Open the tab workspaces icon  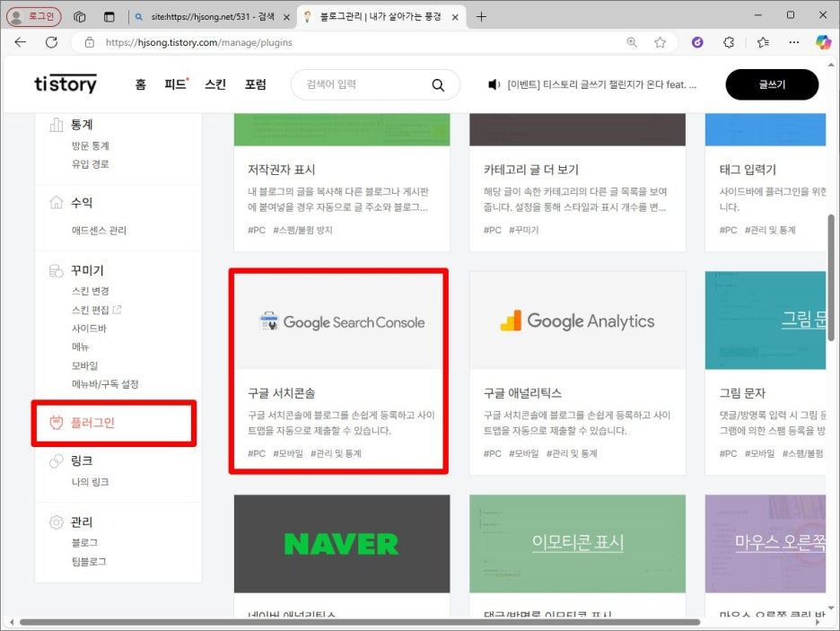pyautogui.click(x=80, y=16)
